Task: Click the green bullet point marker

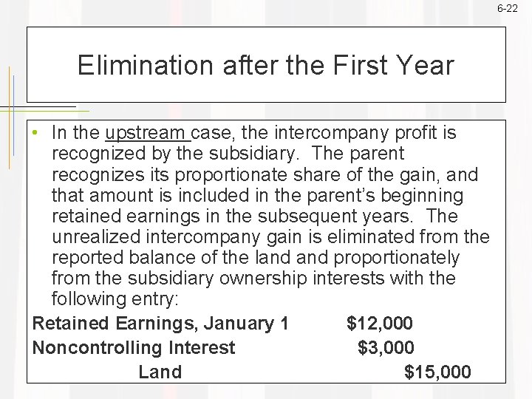Action: point(35,133)
